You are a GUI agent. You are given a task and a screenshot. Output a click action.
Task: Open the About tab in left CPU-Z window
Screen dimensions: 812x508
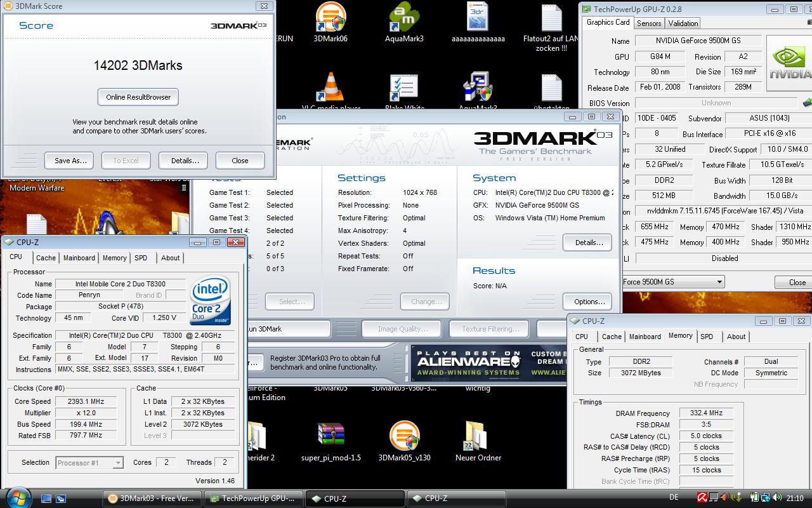pyautogui.click(x=170, y=258)
